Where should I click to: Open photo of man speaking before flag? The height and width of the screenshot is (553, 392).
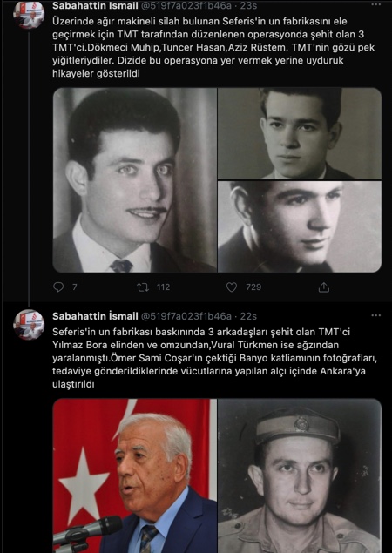point(134,475)
